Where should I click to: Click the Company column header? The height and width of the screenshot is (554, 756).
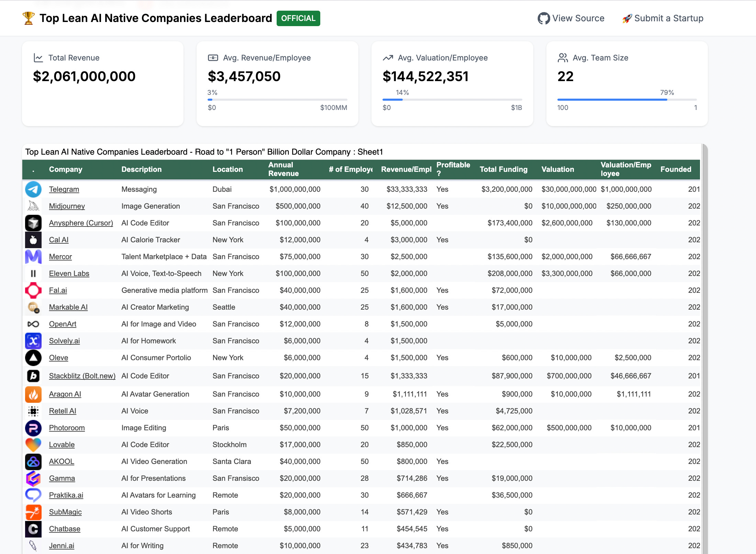[x=66, y=169]
